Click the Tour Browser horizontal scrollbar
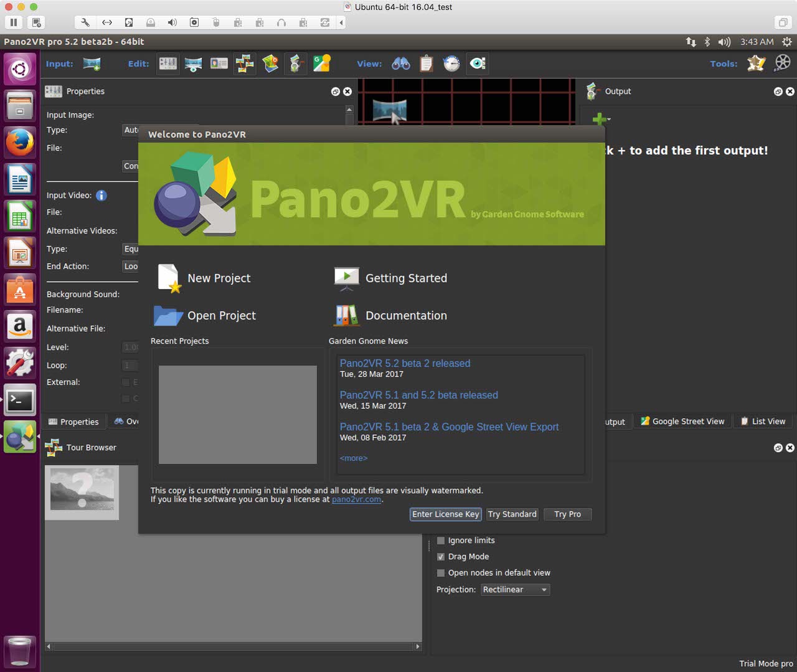The height and width of the screenshot is (672, 797). [x=233, y=646]
